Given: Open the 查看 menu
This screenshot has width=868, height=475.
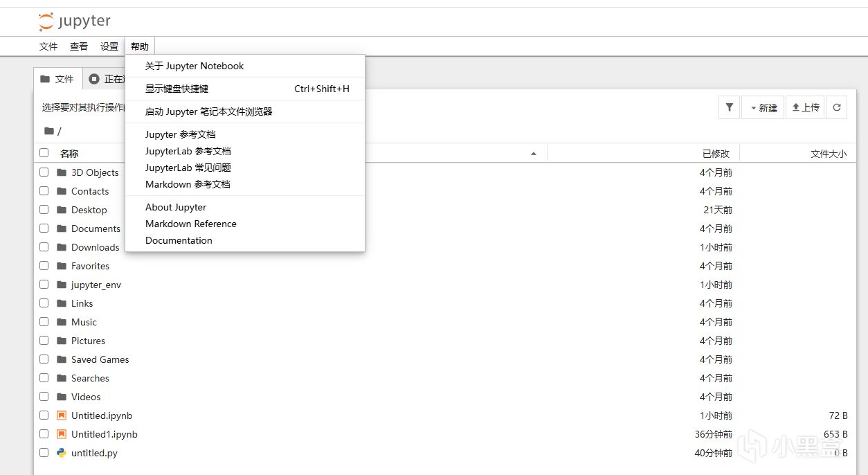Looking at the screenshot, I should coord(79,46).
